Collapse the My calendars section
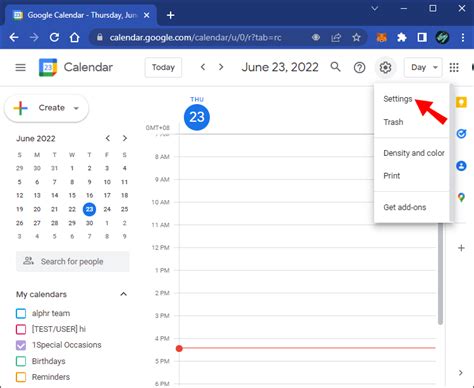 [x=123, y=294]
